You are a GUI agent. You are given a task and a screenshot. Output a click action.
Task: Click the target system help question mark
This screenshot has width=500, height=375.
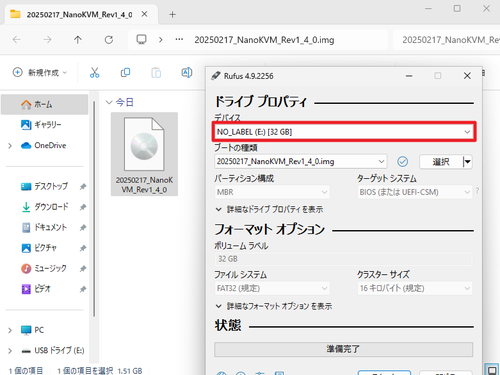pos(477,191)
